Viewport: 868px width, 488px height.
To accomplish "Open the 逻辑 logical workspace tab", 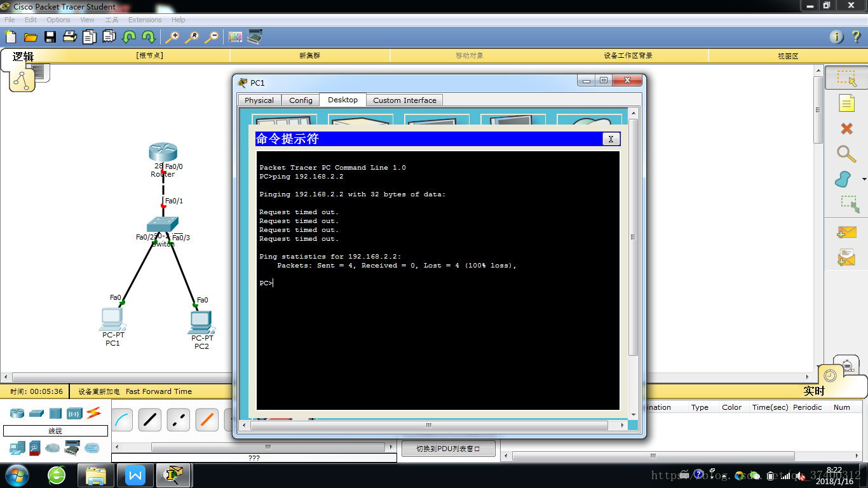I will pyautogui.click(x=24, y=57).
